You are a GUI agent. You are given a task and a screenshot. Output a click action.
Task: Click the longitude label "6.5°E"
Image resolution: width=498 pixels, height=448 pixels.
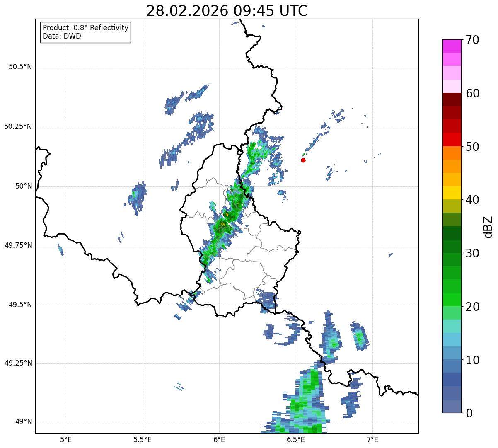(x=296, y=440)
